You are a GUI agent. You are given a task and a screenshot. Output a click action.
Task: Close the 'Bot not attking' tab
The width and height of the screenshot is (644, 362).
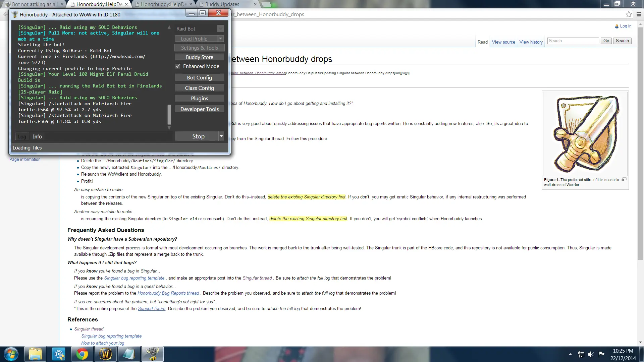[x=61, y=4]
